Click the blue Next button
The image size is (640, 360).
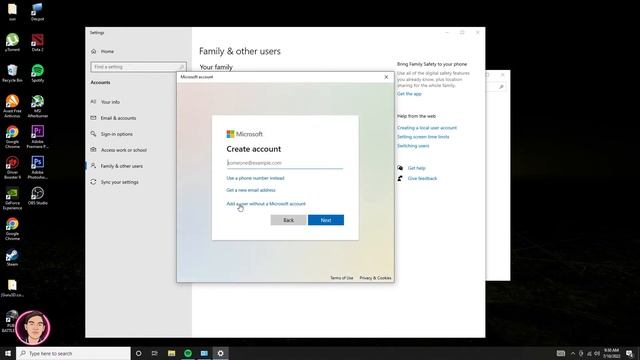click(326, 220)
